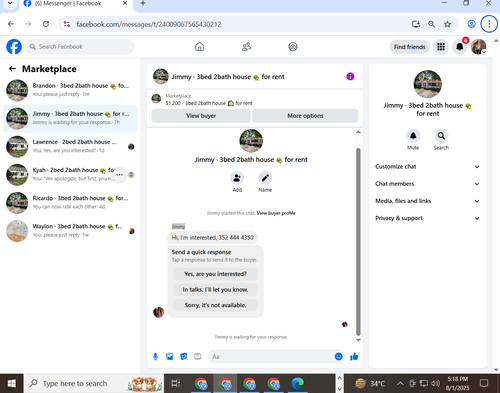
Task: Open the Chrome profile icon
Action: point(471,24)
